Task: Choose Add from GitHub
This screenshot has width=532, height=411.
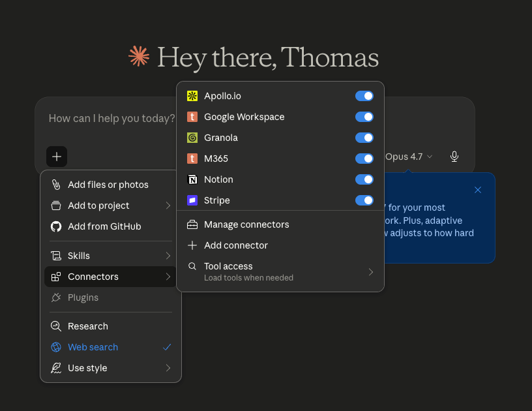Action: [111, 226]
